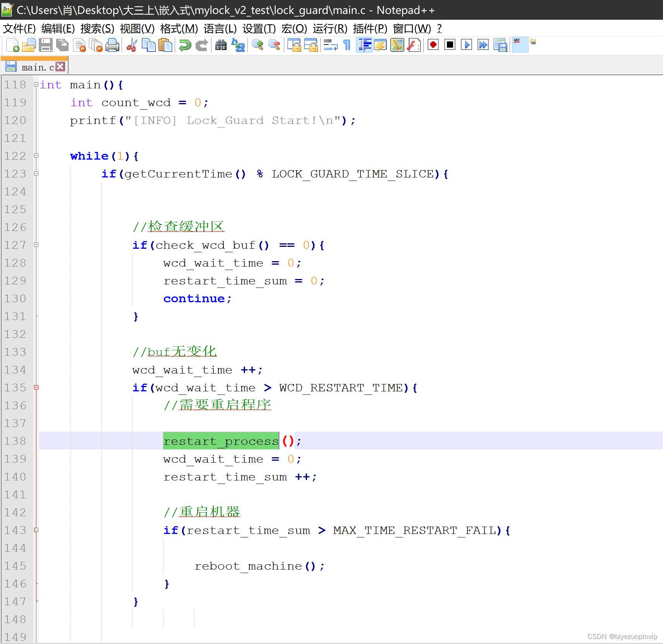The height and width of the screenshot is (644, 663).
Task: Cut the selection with the scissors icon
Action: (x=132, y=45)
